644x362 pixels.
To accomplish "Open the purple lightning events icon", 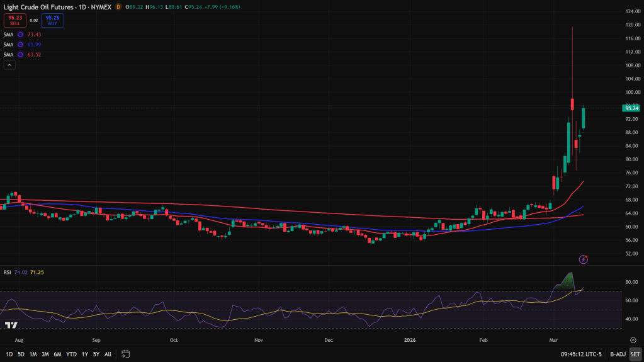I will 584,259.
